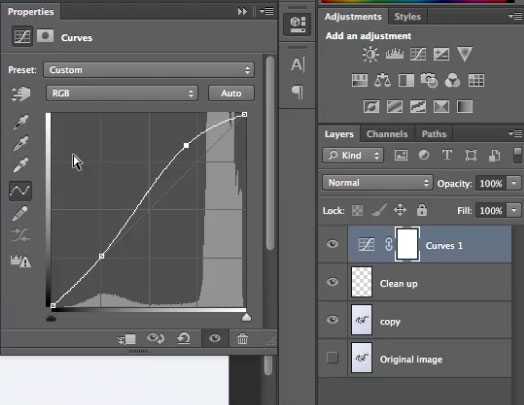Viewport: 524px width, 405px height.
Task: Switch to the Styles tab
Action: pos(407,17)
